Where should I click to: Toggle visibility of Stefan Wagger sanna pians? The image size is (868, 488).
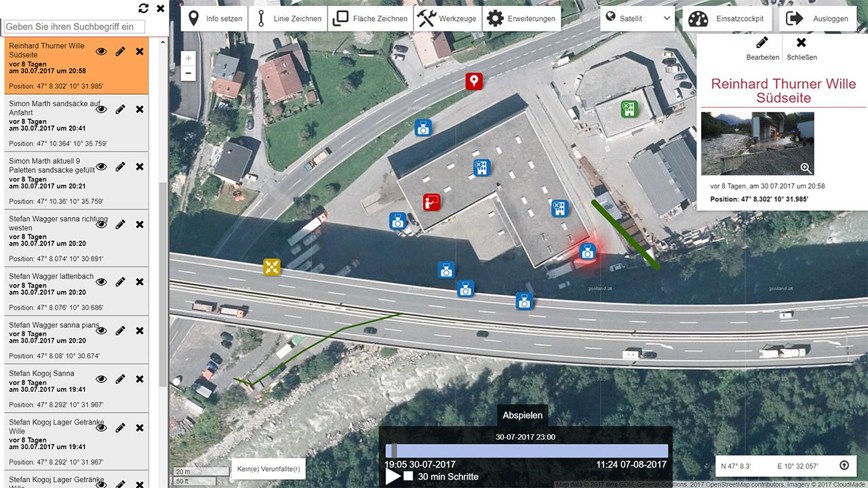[102, 331]
